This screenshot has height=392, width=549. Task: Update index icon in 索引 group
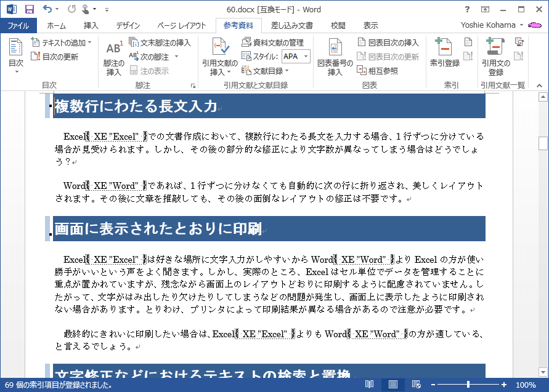pos(468,56)
